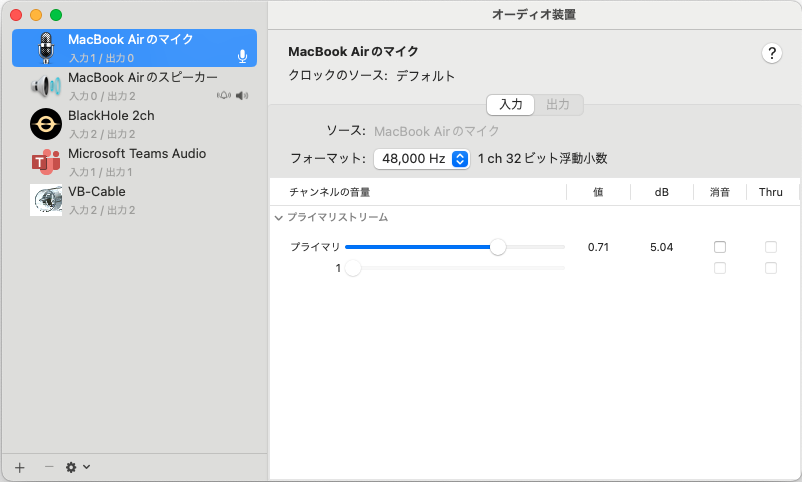This screenshot has width=802, height=482.
Task: Select Microsoft Teams Audio device
Action: 135,162
